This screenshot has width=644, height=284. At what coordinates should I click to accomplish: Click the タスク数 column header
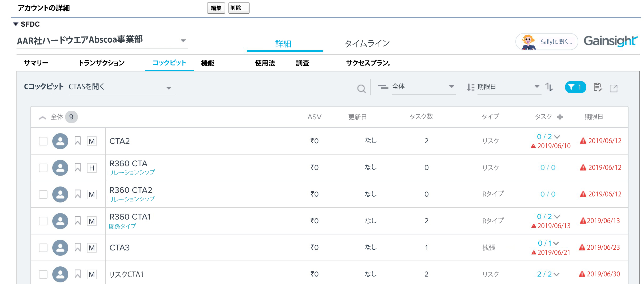tap(422, 117)
